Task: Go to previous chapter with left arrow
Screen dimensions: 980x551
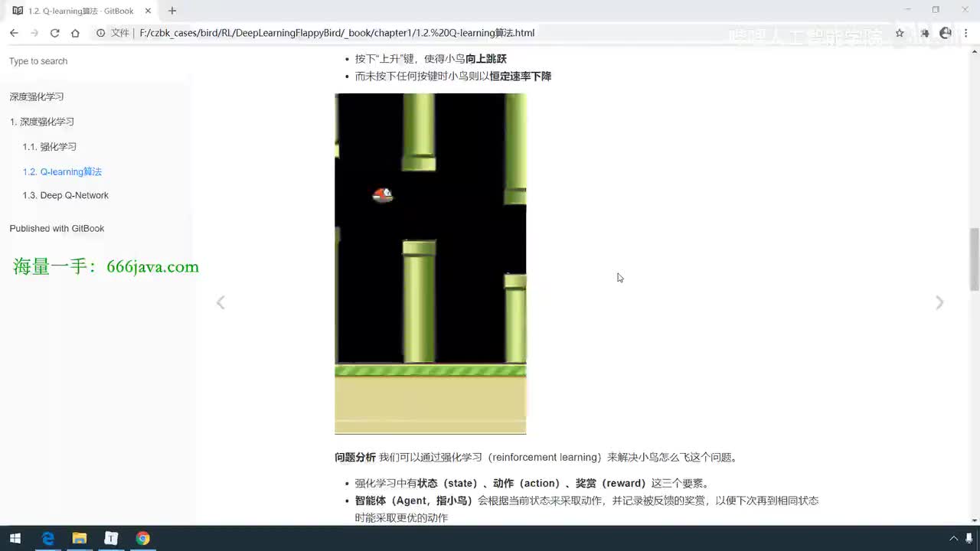Action: 220,302
